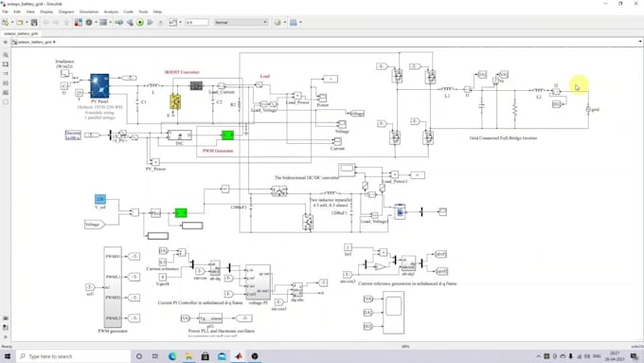Expand the Configuration gear dropdown arrow

tap(96, 22)
